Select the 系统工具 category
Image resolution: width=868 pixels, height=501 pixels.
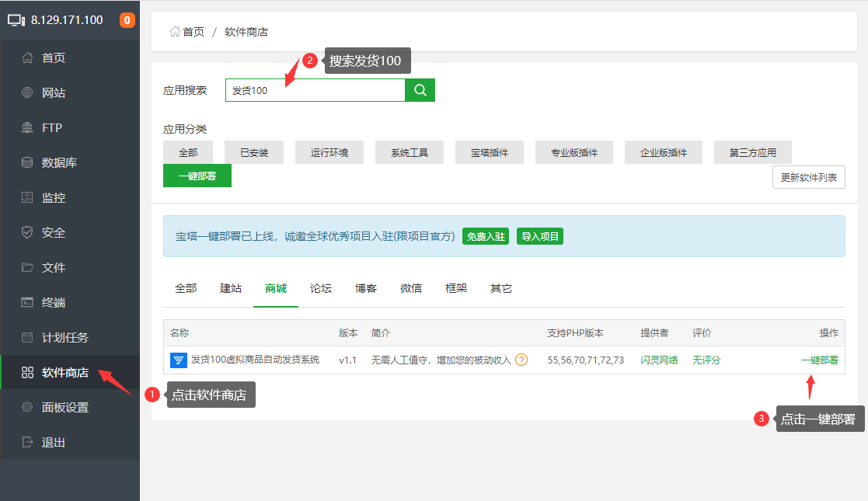[410, 152]
